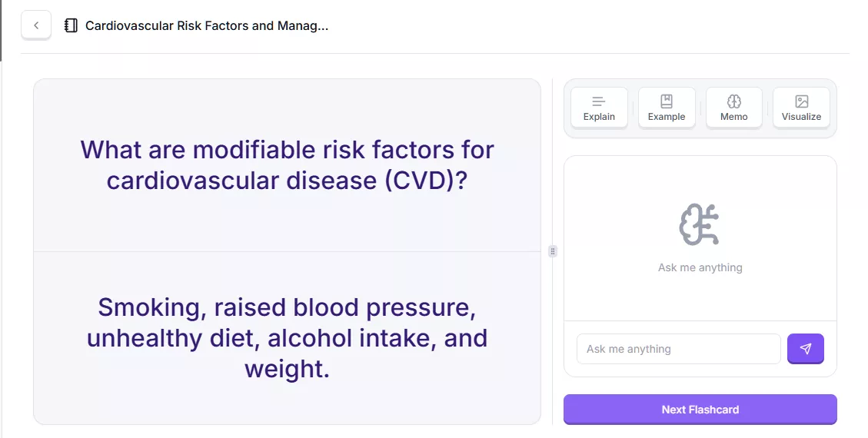Click the Memo text label
This screenshot has width=868, height=438.
click(x=733, y=117)
